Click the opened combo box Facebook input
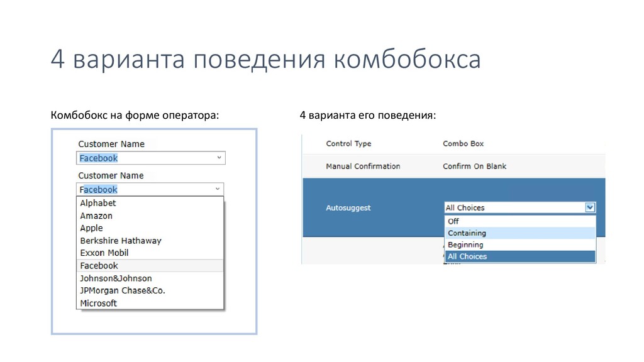 150,189
